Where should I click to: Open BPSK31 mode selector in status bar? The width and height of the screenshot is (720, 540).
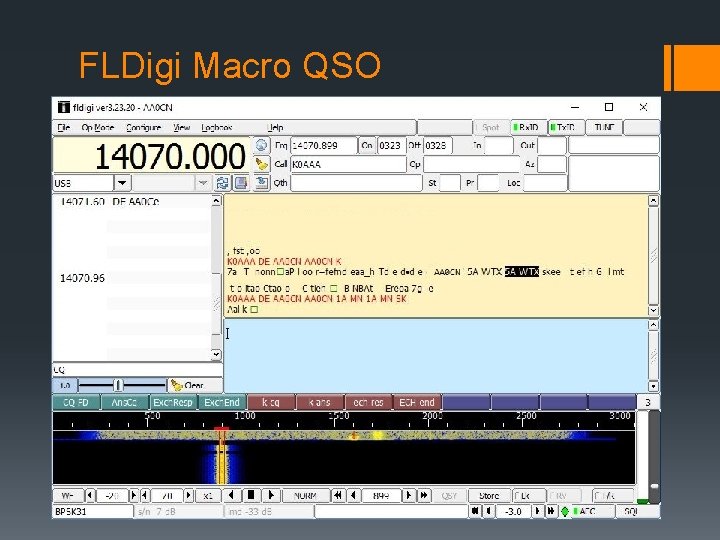pos(93,511)
